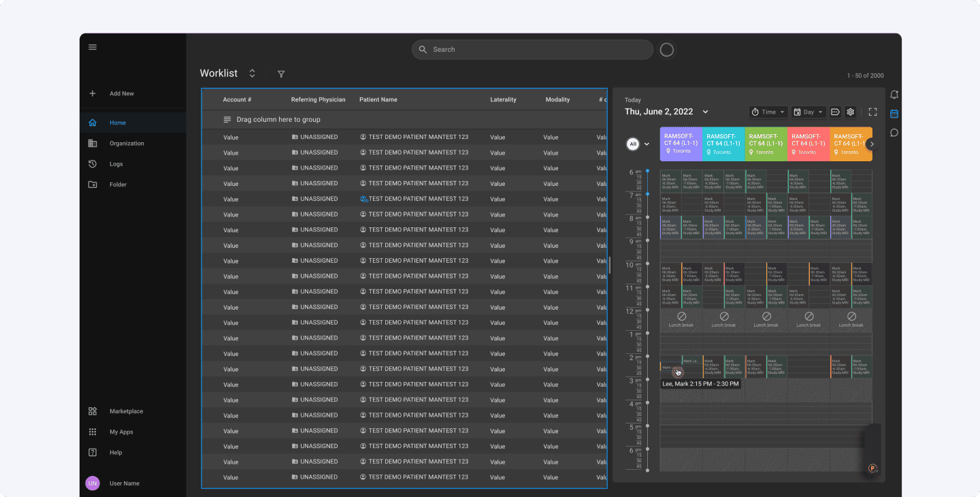Click the calendar icon in right rail
Image resolution: width=980 pixels, height=497 pixels.
point(894,114)
